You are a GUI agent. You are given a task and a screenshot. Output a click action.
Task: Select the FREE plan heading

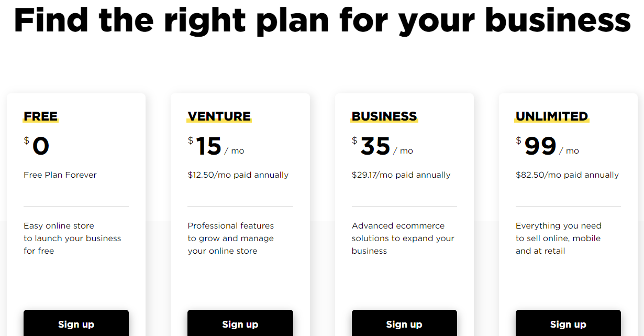(x=41, y=116)
